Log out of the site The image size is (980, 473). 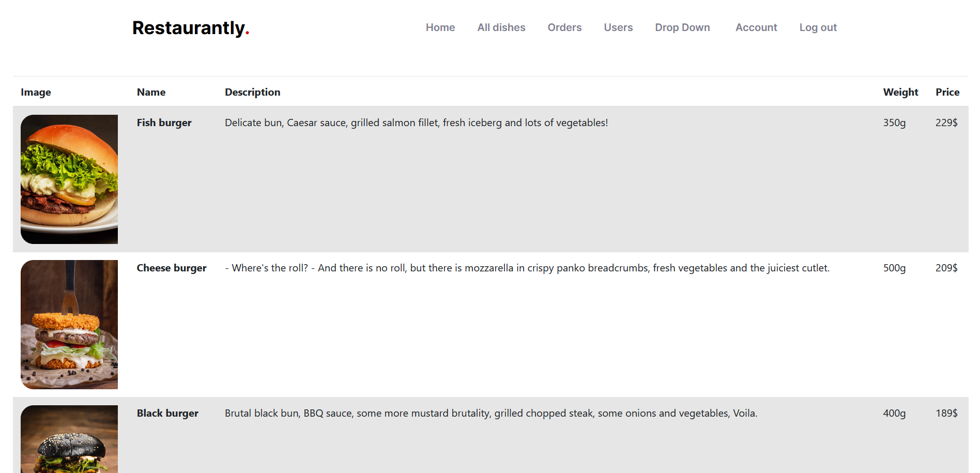coord(818,27)
